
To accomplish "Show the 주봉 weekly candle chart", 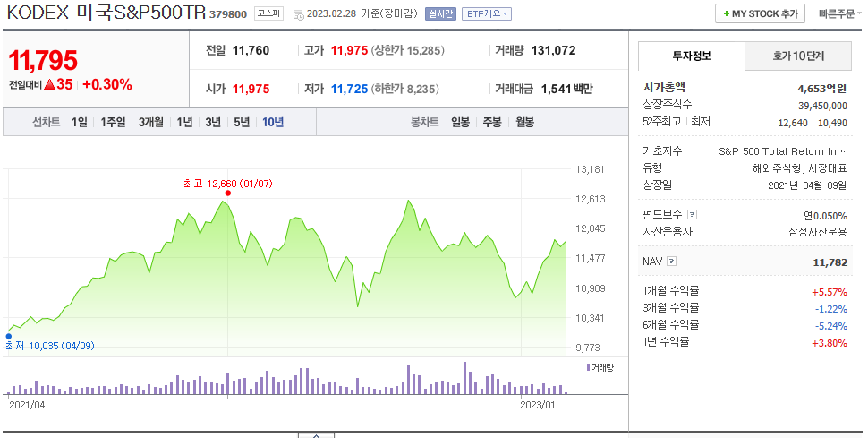I will [492, 122].
